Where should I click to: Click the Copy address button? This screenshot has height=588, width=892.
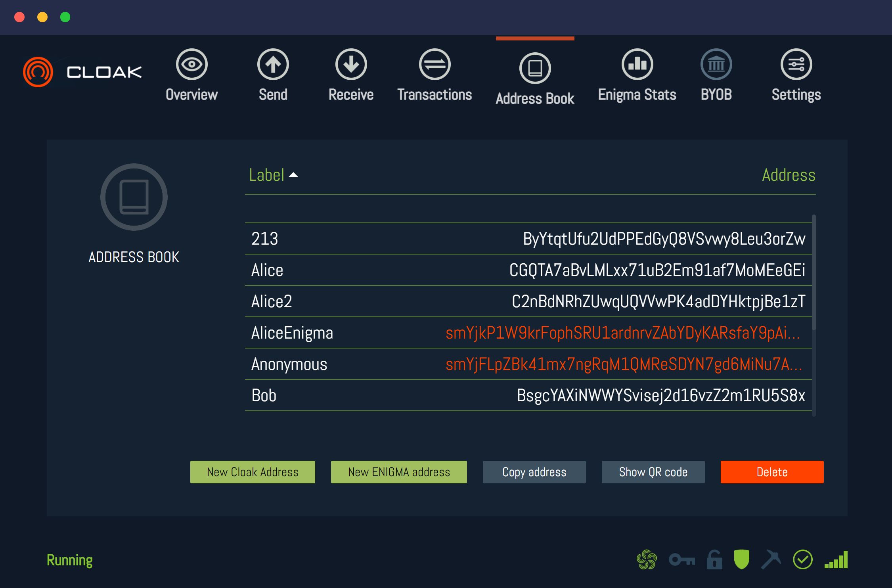[534, 472]
